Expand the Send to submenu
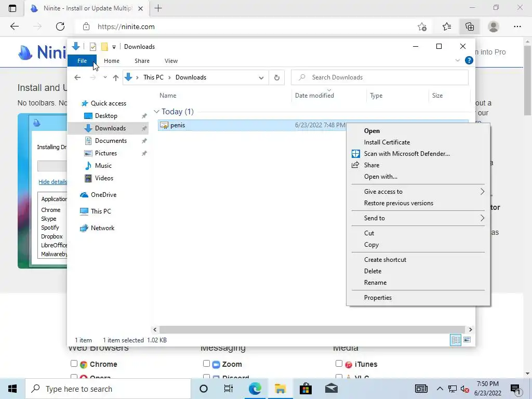This screenshot has width=532, height=399. pyautogui.click(x=418, y=218)
